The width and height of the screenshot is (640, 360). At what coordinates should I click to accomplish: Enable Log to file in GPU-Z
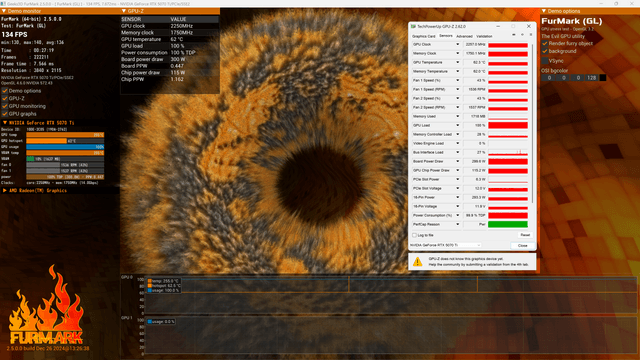pyautogui.click(x=414, y=235)
